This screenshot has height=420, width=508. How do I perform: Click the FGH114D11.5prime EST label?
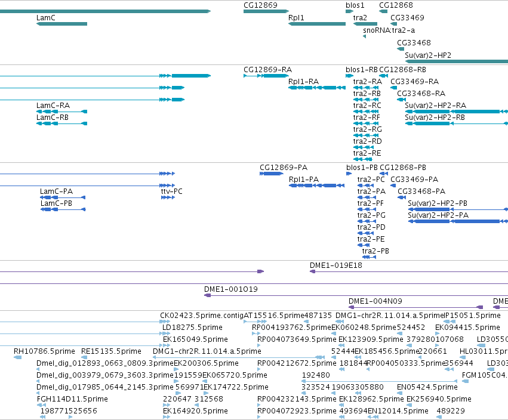click(x=72, y=399)
